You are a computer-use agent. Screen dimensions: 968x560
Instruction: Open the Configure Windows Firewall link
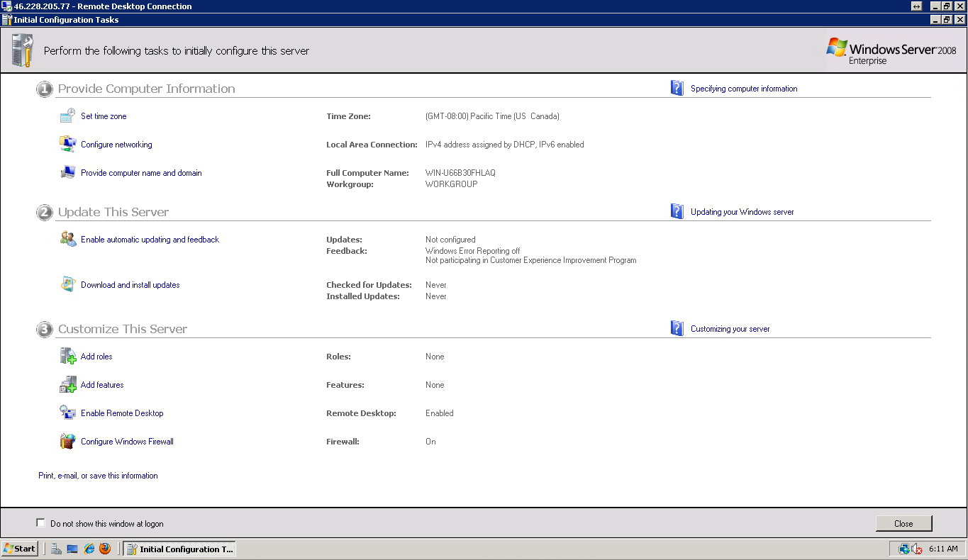pos(127,442)
